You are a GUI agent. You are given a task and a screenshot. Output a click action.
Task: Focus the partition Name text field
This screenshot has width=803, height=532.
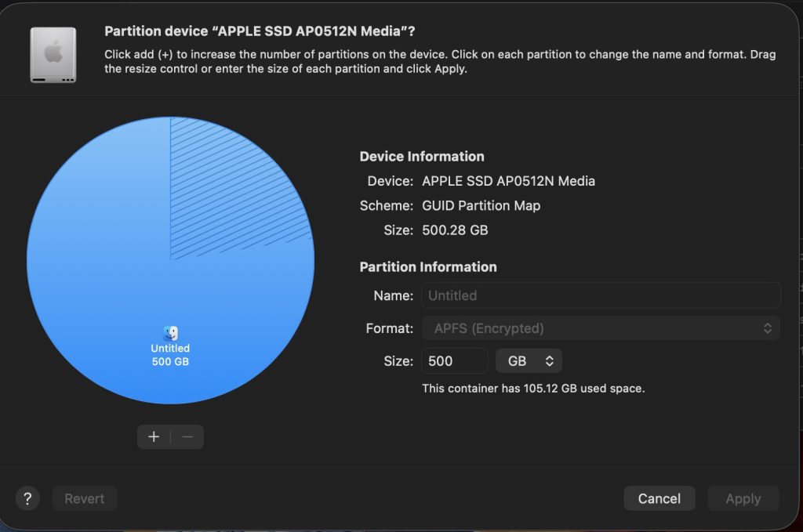pyautogui.click(x=601, y=295)
